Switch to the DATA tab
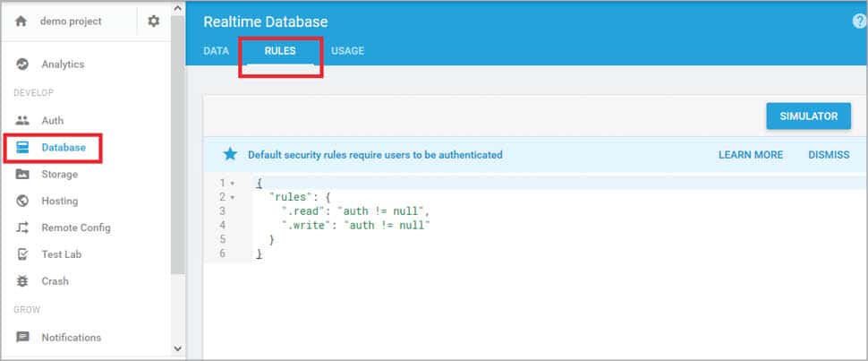Image resolution: width=868 pixels, height=361 pixels. pos(217,51)
